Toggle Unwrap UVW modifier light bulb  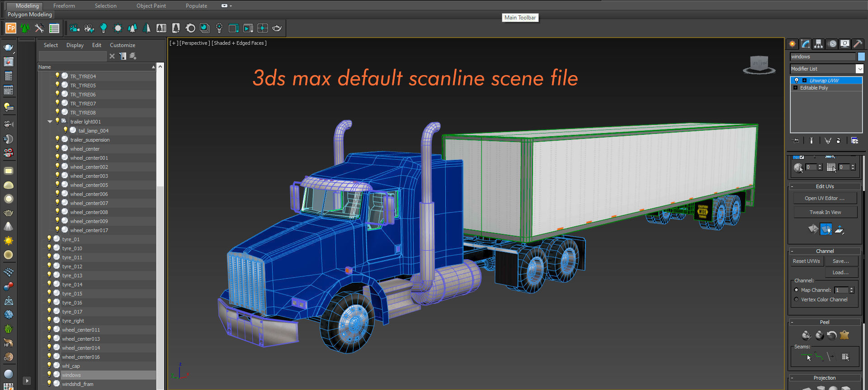point(797,81)
